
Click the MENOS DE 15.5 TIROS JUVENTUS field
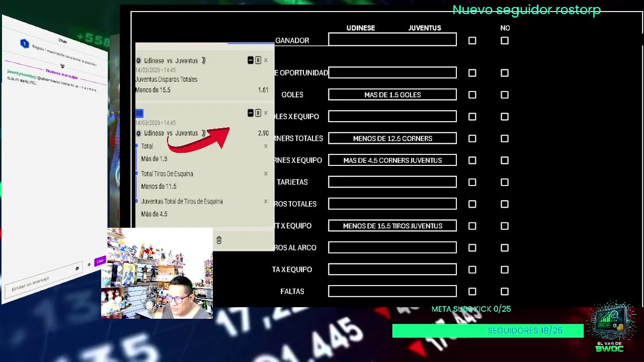(392, 226)
